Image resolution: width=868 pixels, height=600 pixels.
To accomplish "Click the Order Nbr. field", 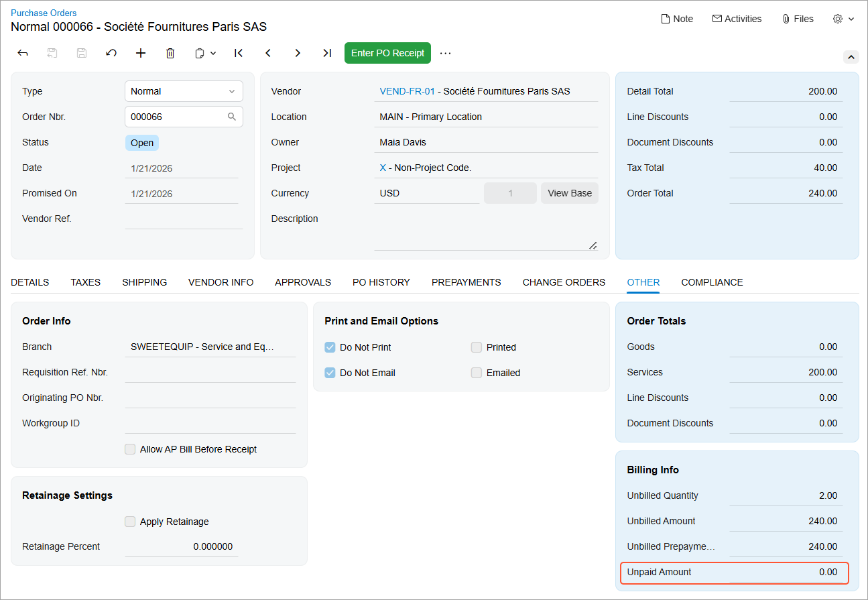I will click(184, 117).
